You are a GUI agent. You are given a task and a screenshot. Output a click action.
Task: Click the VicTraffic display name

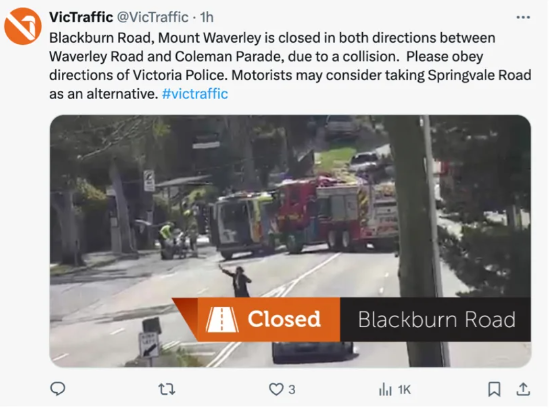click(81, 17)
